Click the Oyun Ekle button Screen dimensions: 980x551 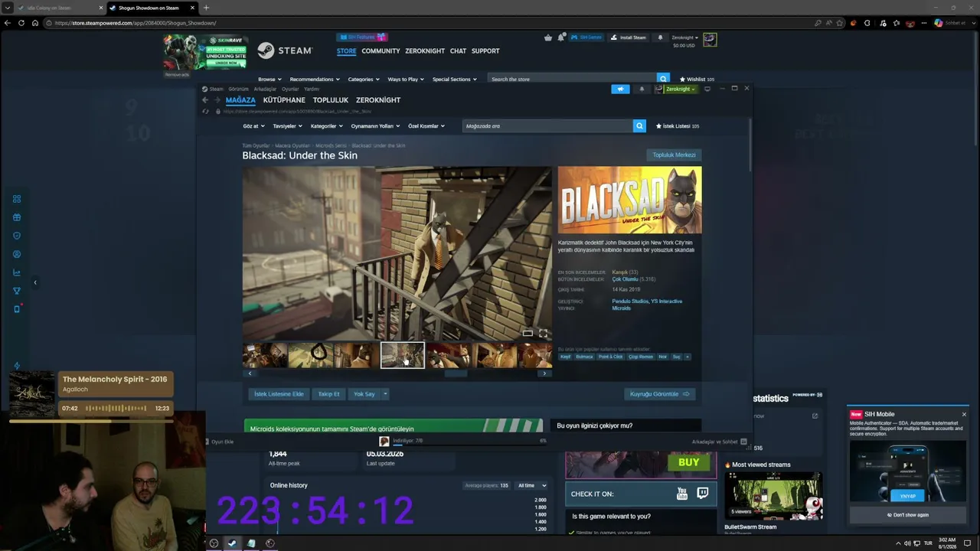coord(218,442)
